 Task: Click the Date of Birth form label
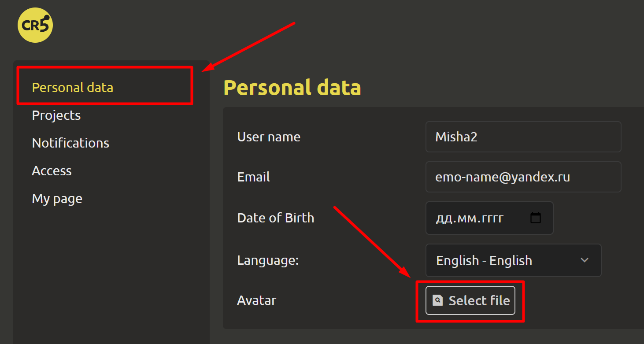275,218
